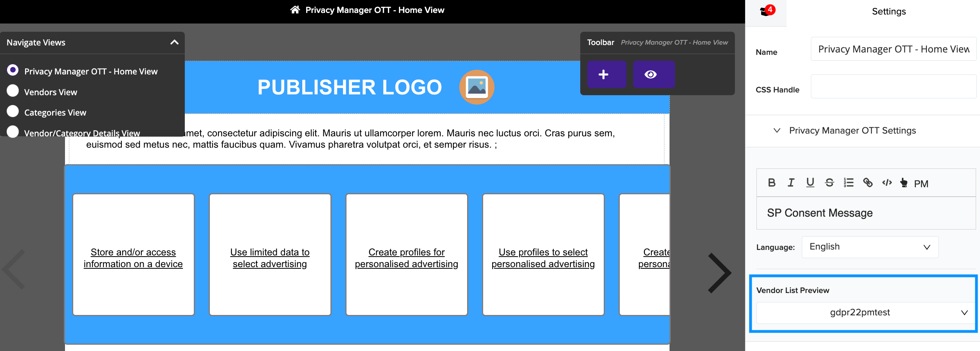
Task: Apply Strikethrough formatting in the editor
Action: tap(829, 183)
